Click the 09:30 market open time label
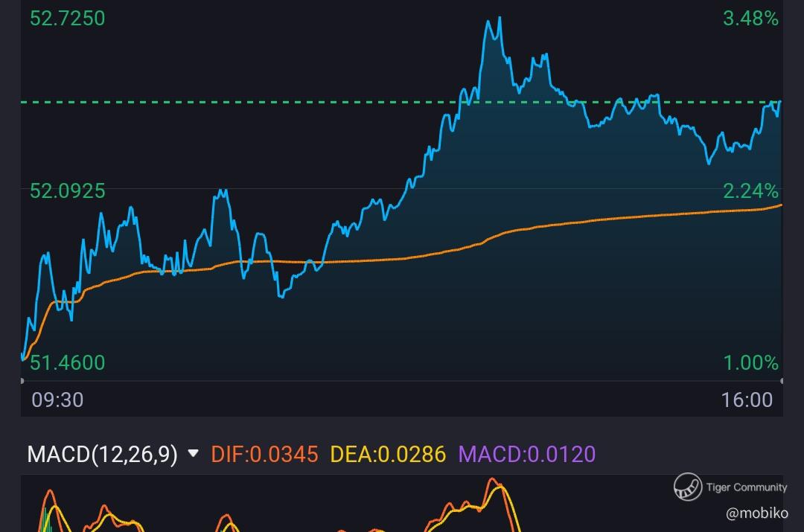 (57, 400)
